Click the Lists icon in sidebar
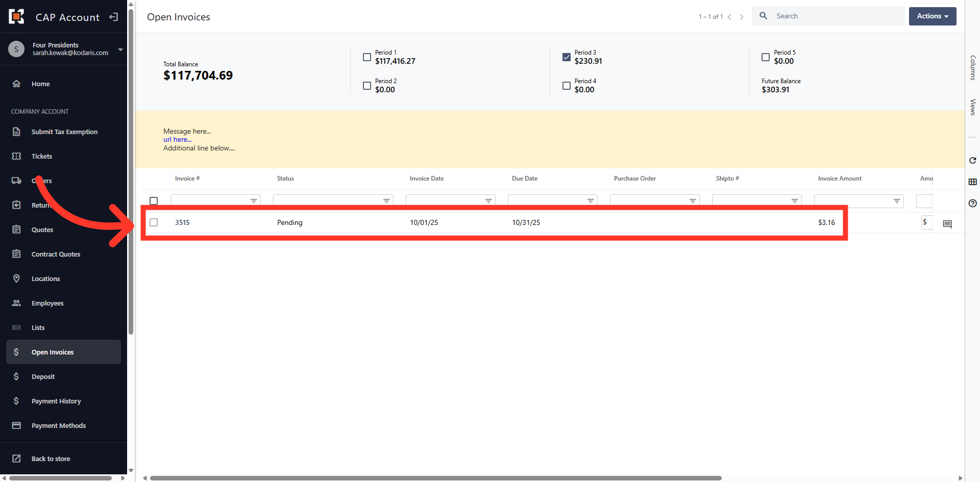Screen dimensions: 980x482 coord(16,327)
